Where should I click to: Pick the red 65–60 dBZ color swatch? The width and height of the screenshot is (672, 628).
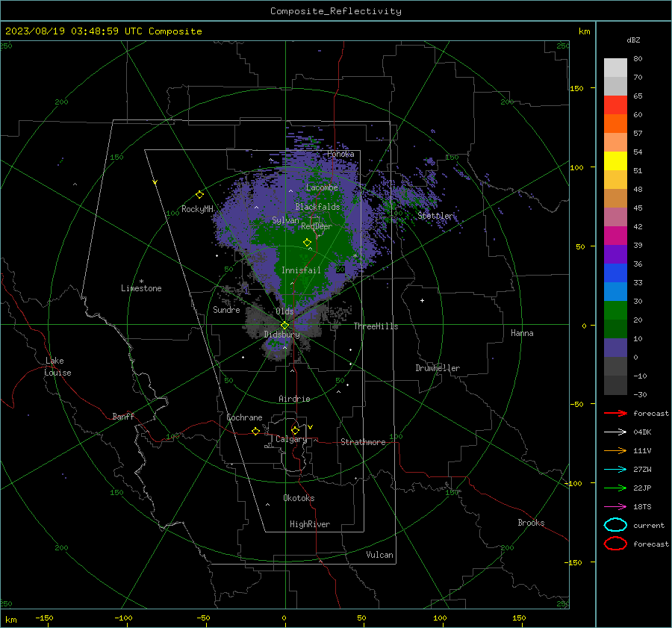tap(615, 105)
